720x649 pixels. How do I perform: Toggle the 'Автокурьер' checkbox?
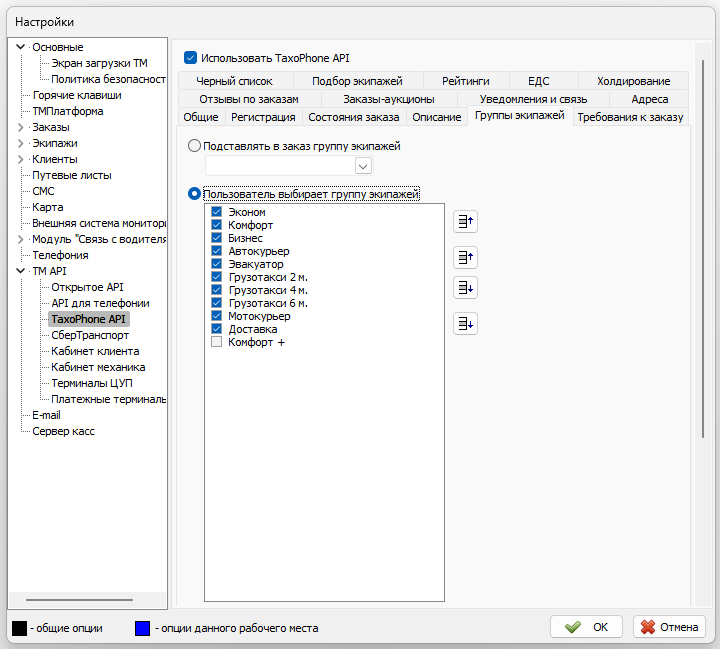(x=216, y=251)
